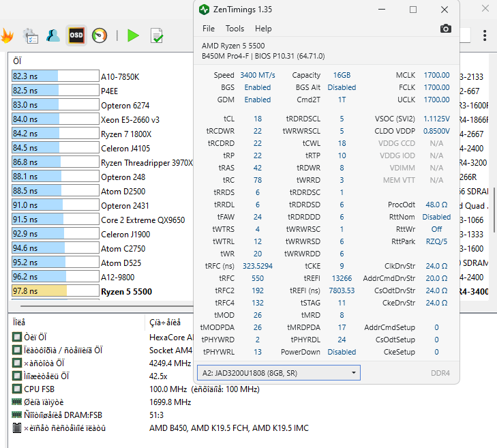Click the FCLK value 1700.00
The width and height of the screenshot is (497, 448).
click(436, 87)
